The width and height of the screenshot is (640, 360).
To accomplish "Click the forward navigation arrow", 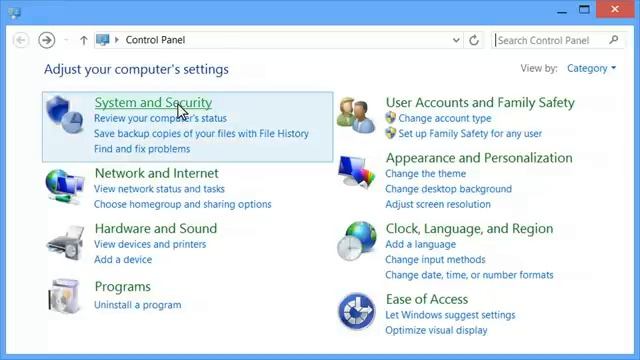I will [47, 40].
